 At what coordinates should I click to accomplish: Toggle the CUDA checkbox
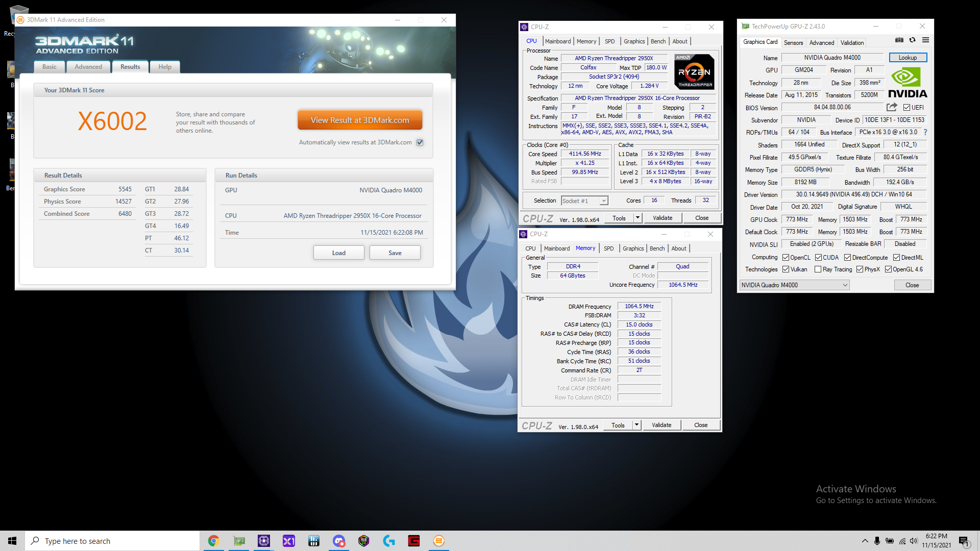tap(818, 258)
